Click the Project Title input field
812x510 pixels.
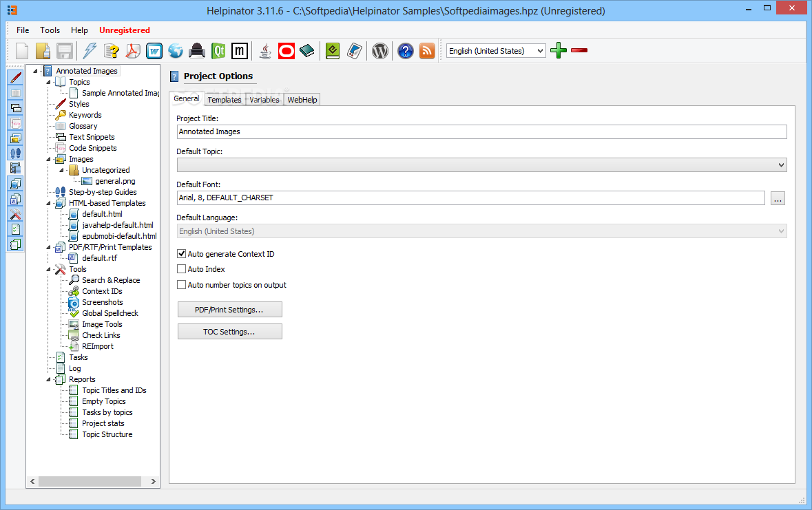[x=481, y=131]
